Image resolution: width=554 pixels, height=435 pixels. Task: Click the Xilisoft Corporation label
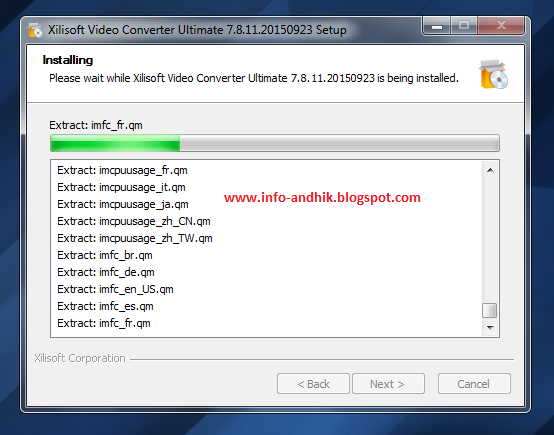[80, 358]
